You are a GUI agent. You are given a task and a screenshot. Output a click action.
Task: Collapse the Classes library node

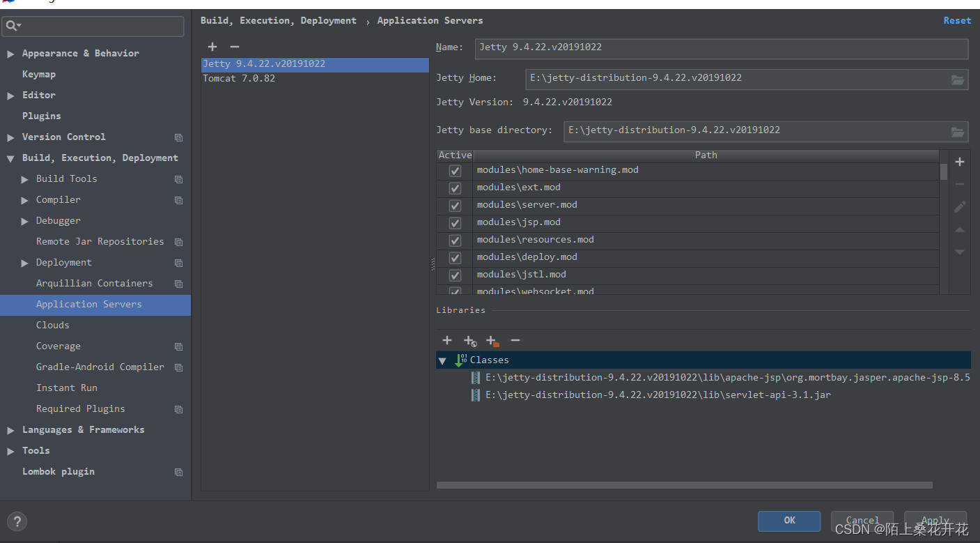pyautogui.click(x=442, y=360)
